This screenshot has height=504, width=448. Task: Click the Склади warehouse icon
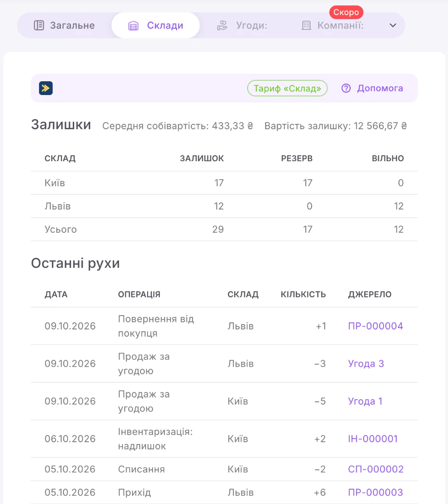[133, 26]
